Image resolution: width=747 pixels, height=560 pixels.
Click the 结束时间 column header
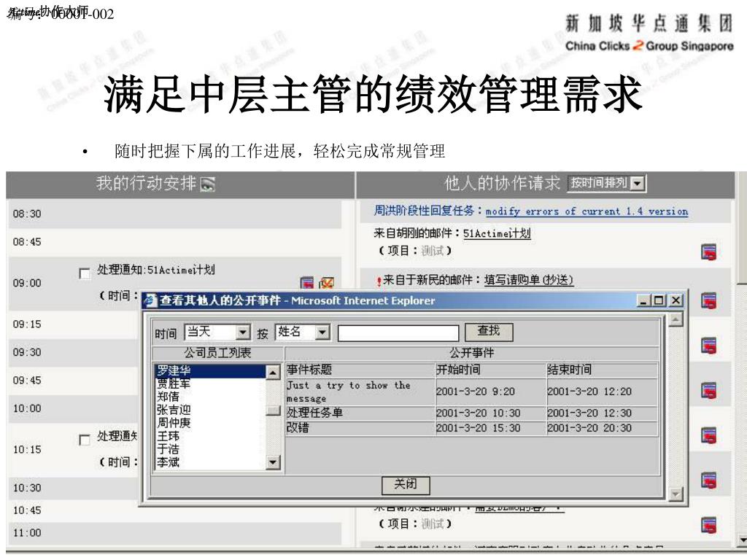click(602, 370)
